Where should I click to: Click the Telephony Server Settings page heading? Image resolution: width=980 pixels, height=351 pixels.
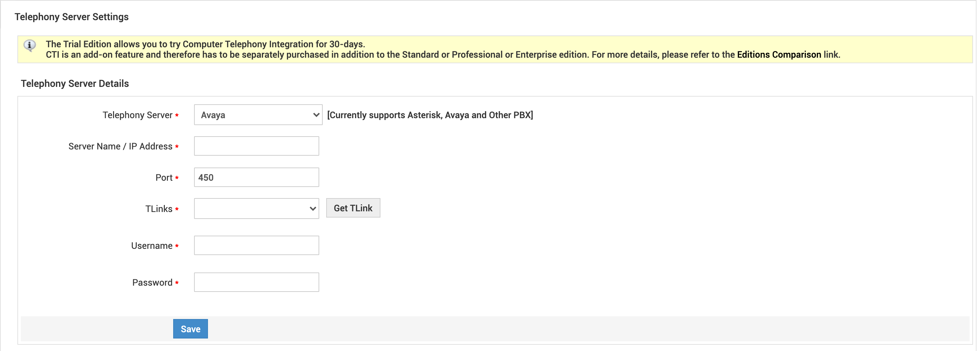pyautogui.click(x=72, y=17)
